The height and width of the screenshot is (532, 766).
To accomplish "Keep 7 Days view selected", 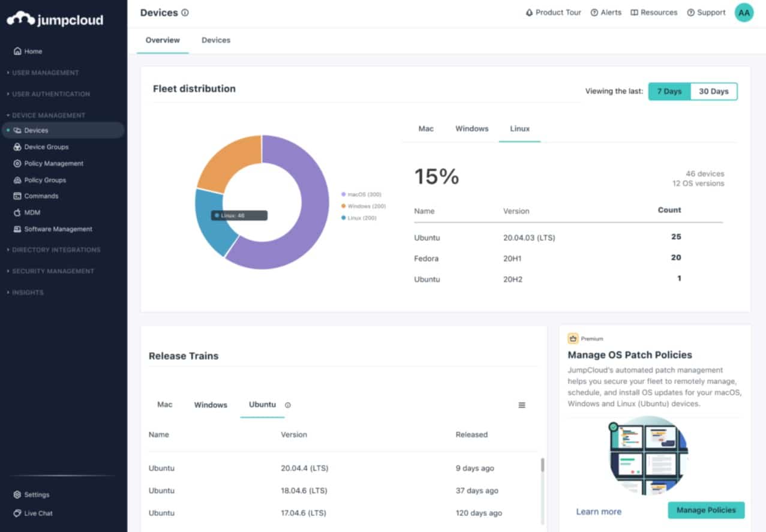I will point(669,91).
